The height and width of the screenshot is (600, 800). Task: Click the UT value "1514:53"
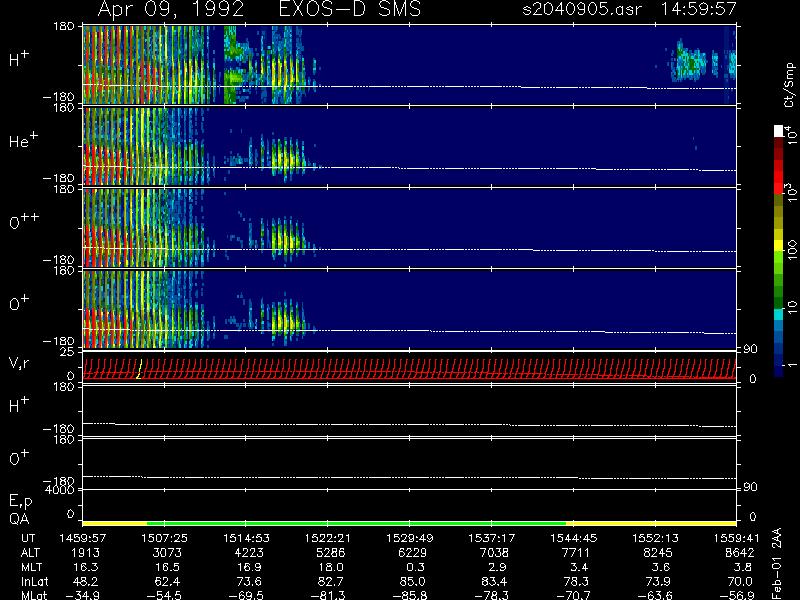[246, 538]
